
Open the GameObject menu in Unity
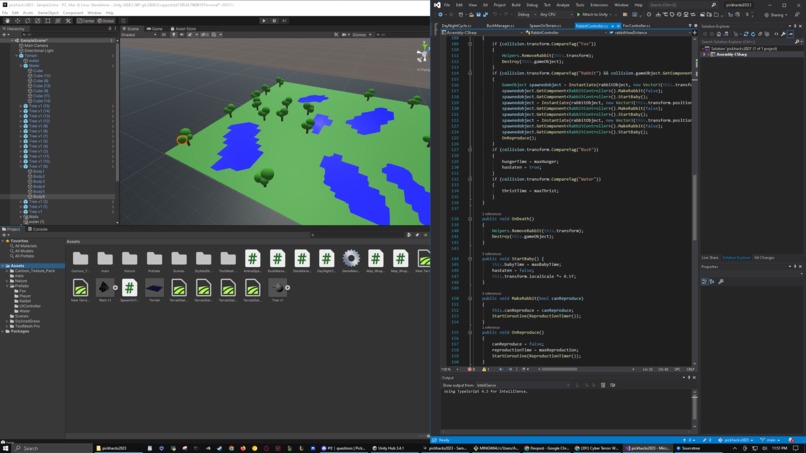(48, 13)
